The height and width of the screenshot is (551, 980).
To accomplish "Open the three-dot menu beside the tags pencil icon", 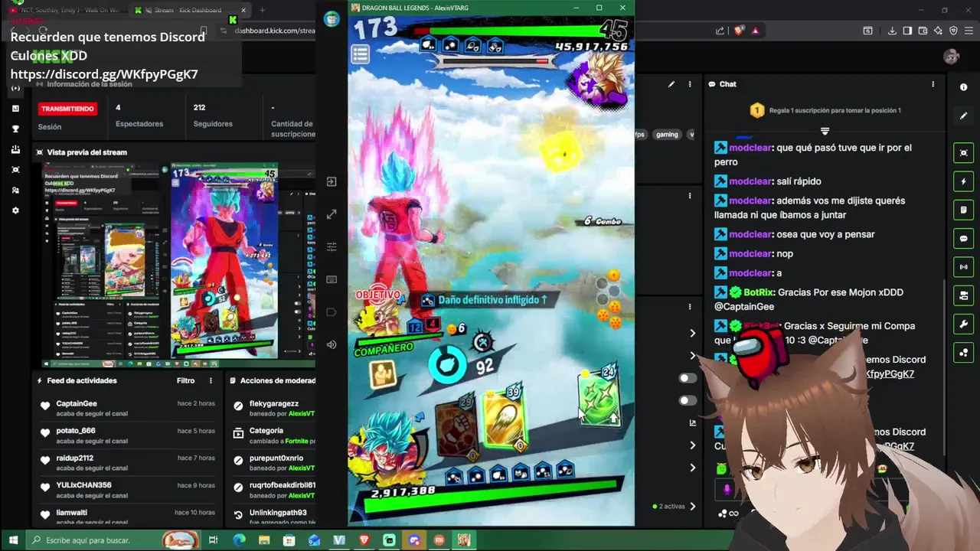I will point(690,84).
